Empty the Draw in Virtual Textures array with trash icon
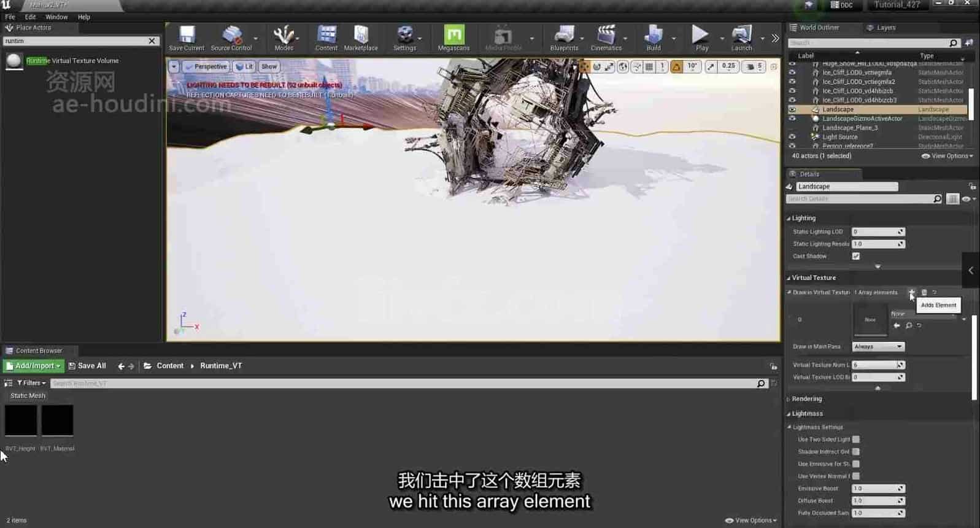 tap(924, 292)
